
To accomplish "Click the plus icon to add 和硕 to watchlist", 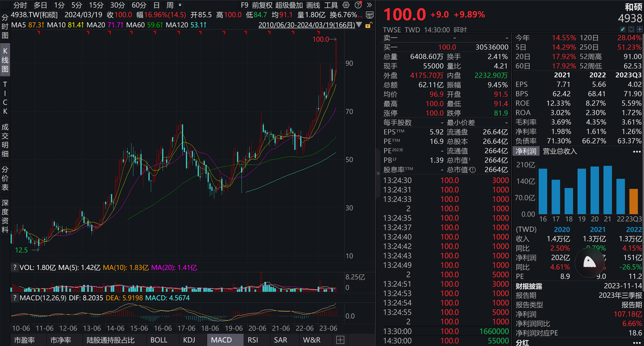I will click(640, 29).
